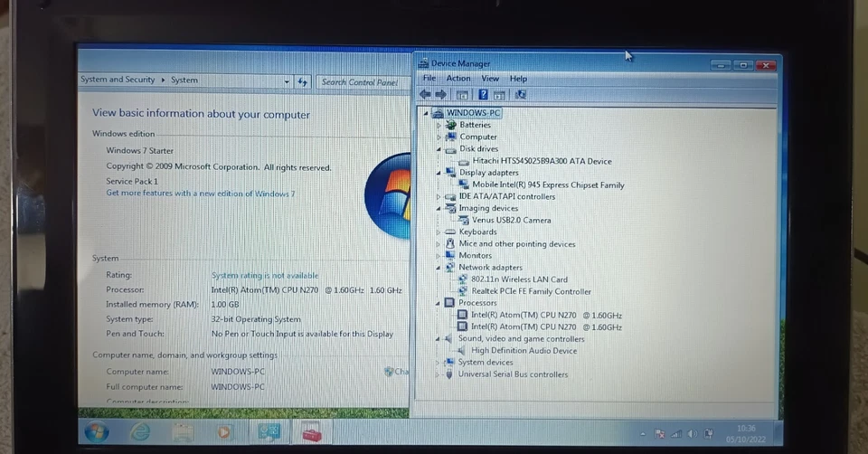Collapse the Disk drives category
Screen dimensions: 868x454
click(439, 149)
